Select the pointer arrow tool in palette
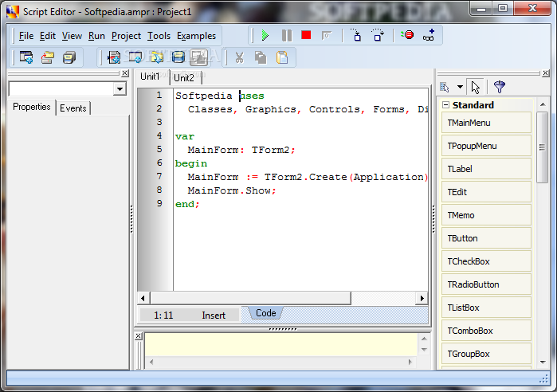This screenshot has height=392, width=557. (475, 87)
